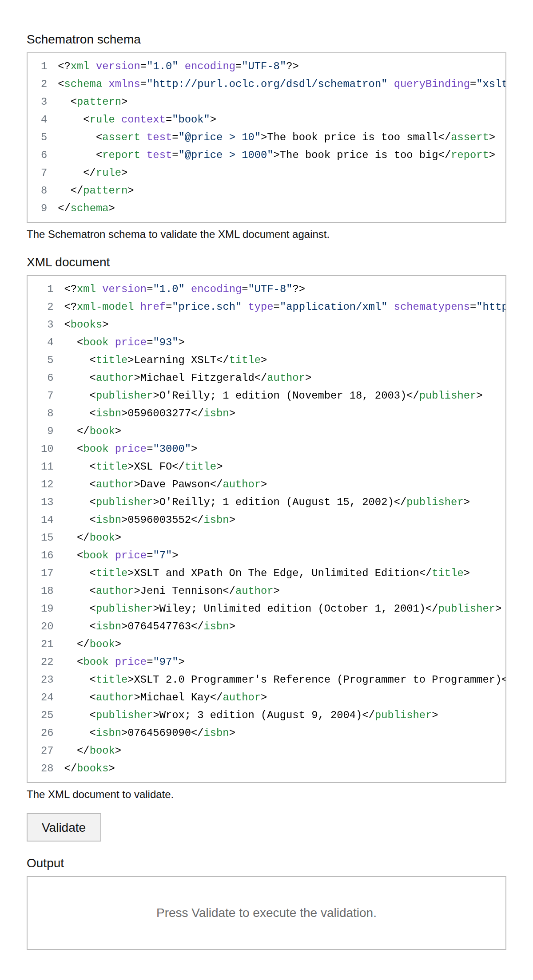Click the isbn 0596003277 line
The image size is (533, 980).
[x=163, y=413]
